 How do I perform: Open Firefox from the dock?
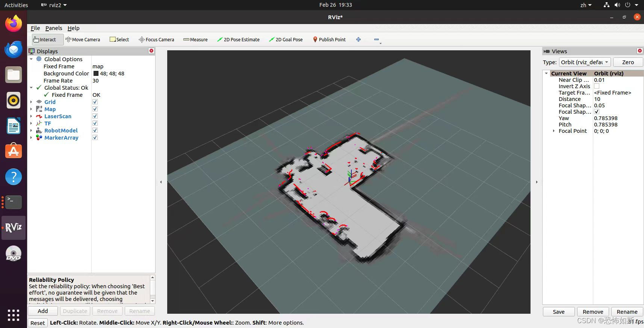pyautogui.click(x=14, y=24)
